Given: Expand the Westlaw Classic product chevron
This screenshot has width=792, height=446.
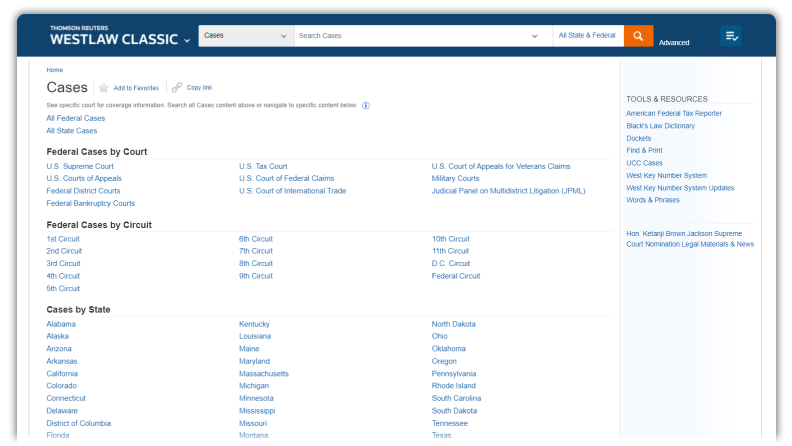Looking at the screenshot, I should point(187,40).
